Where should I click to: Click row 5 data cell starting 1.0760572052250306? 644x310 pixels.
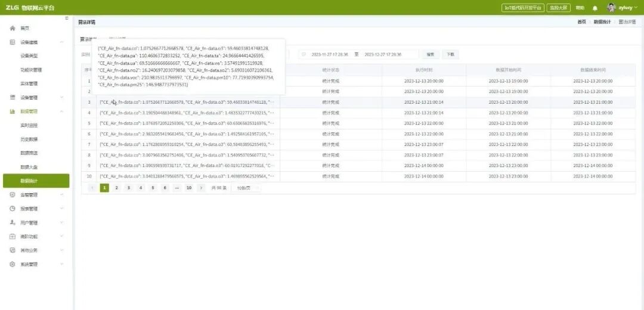point(188,123)
